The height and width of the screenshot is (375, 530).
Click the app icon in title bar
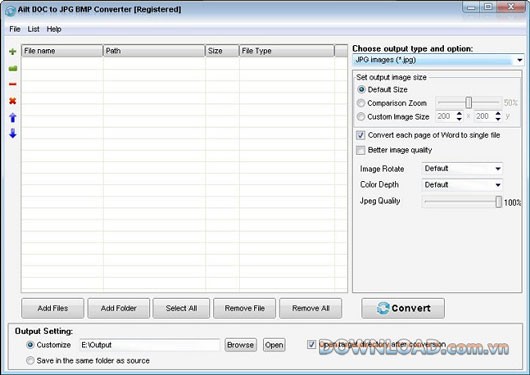point(10,10)
